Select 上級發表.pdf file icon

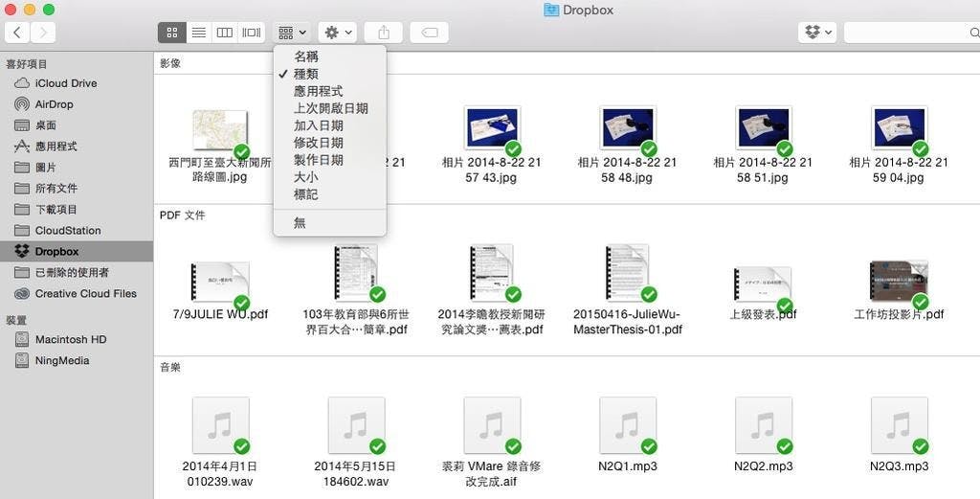pyautogui.click(x=763, y=284)
